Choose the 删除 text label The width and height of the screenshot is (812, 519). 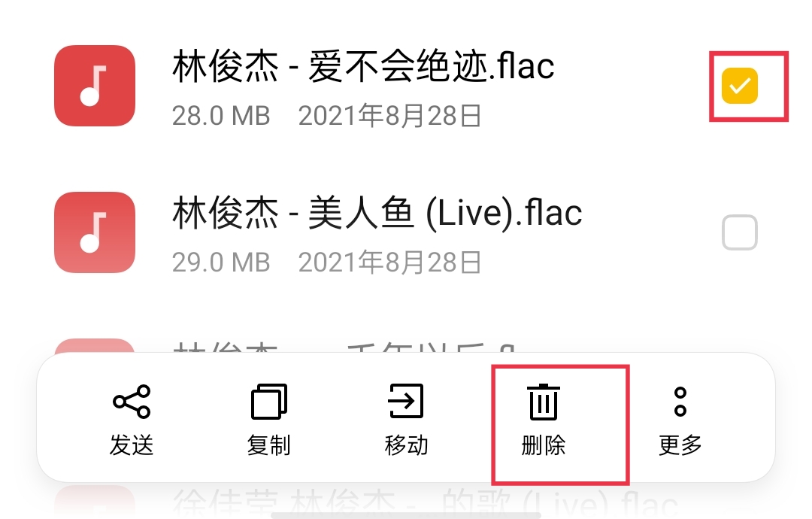coord(544,445)
